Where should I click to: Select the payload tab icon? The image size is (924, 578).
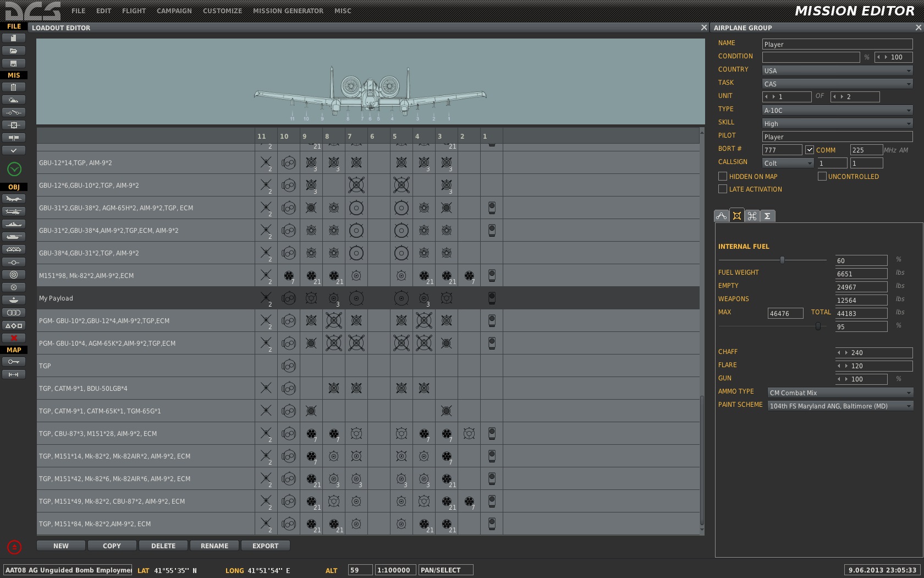click(x=737, y=216)
